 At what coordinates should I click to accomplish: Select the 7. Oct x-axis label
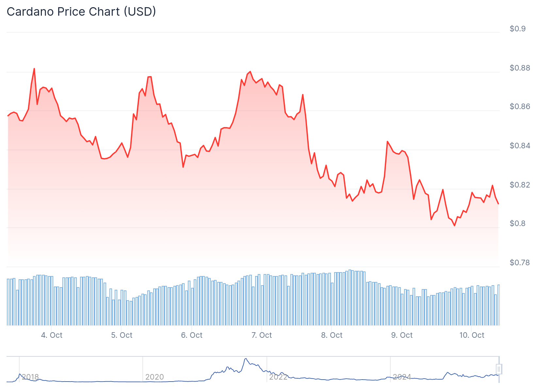pyautogui.click(x=262, y=335)
